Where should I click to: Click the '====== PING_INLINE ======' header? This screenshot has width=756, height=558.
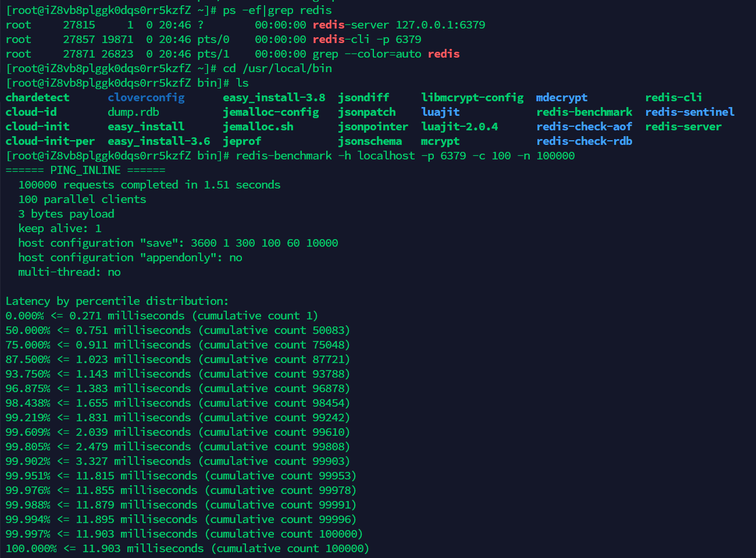(x=85, y=170)
